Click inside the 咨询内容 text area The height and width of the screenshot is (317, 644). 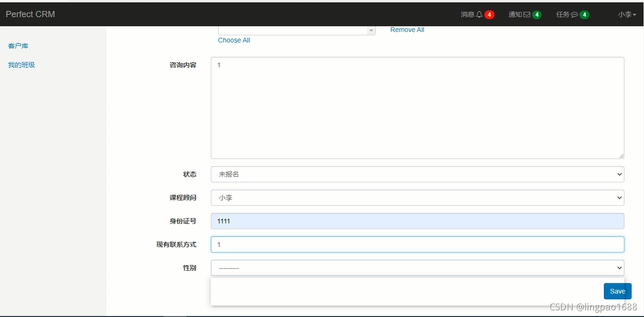click(x=417, y=107)
